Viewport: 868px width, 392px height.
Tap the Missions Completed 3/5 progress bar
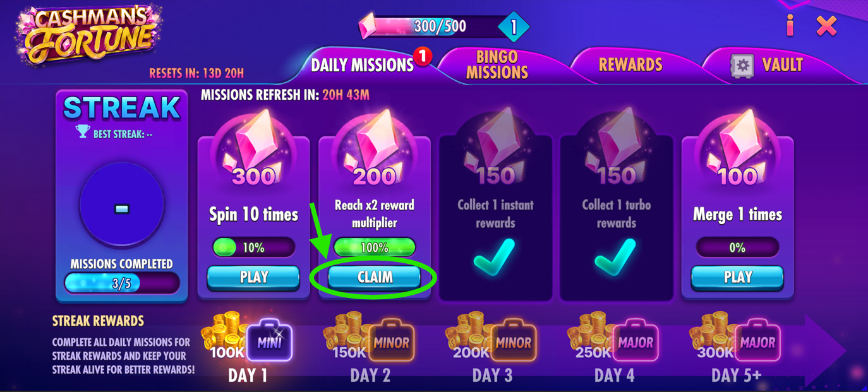pyautogui.click(x=121, y=283)
